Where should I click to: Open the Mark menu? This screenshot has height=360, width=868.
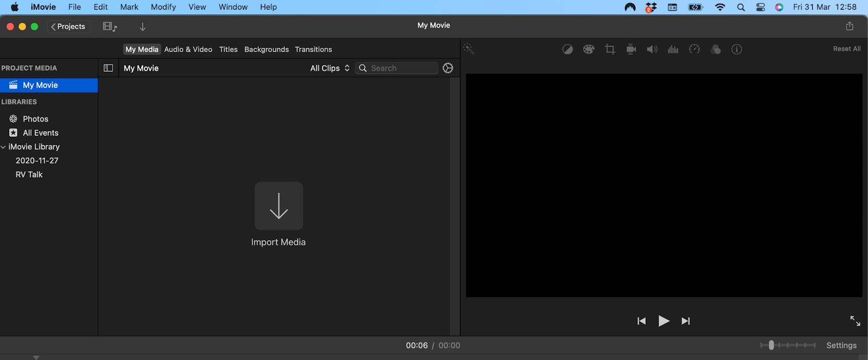point(129,7)
